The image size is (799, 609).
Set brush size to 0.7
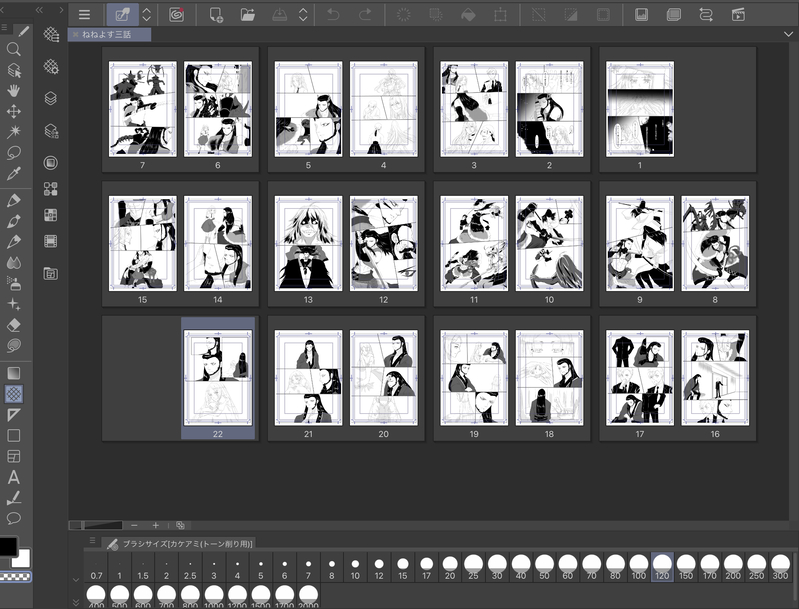[x=96, y=567]
